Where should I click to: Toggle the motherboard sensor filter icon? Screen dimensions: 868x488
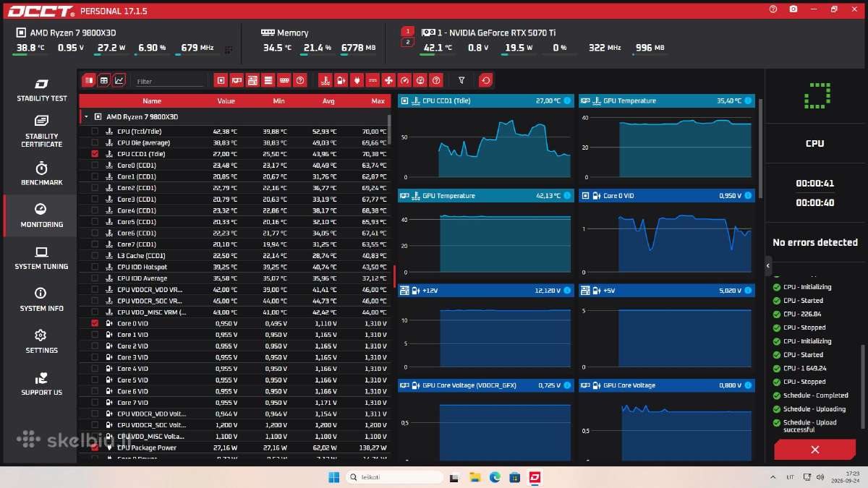[252, 80]
